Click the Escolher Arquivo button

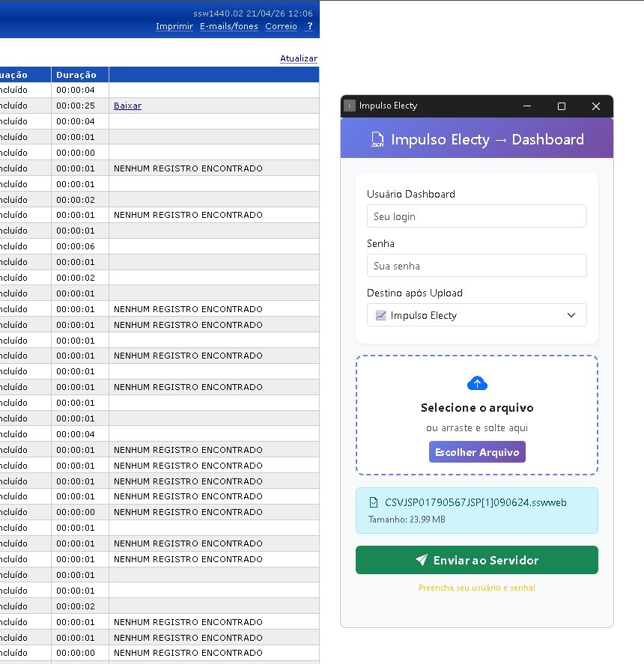tap(477, 452)
